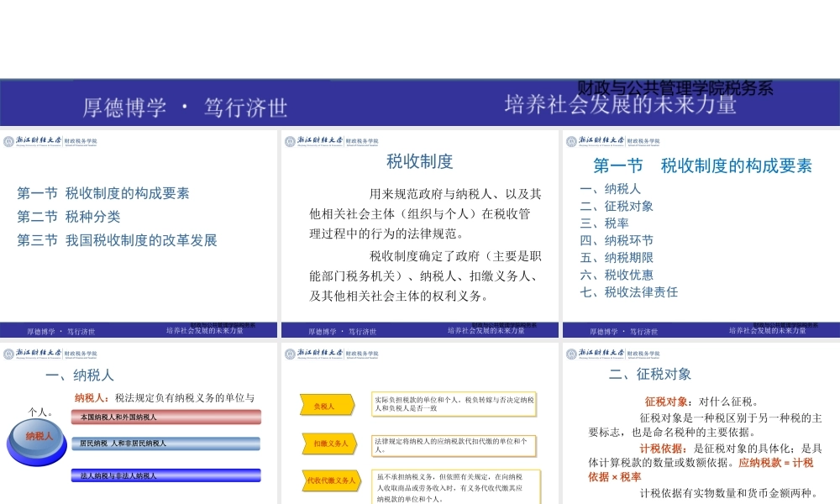
Task: Click the red 本国纳税人和外国纳税人 bar
Action: (x=165, y=417)
